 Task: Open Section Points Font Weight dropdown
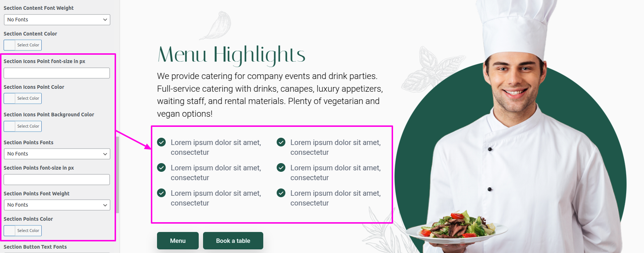[57, 205]
